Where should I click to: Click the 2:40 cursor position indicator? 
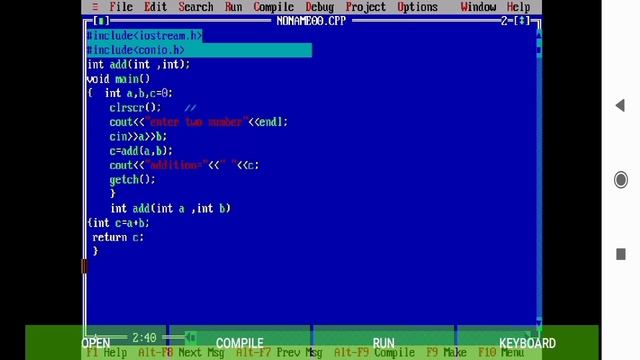[x=144, y=338]
